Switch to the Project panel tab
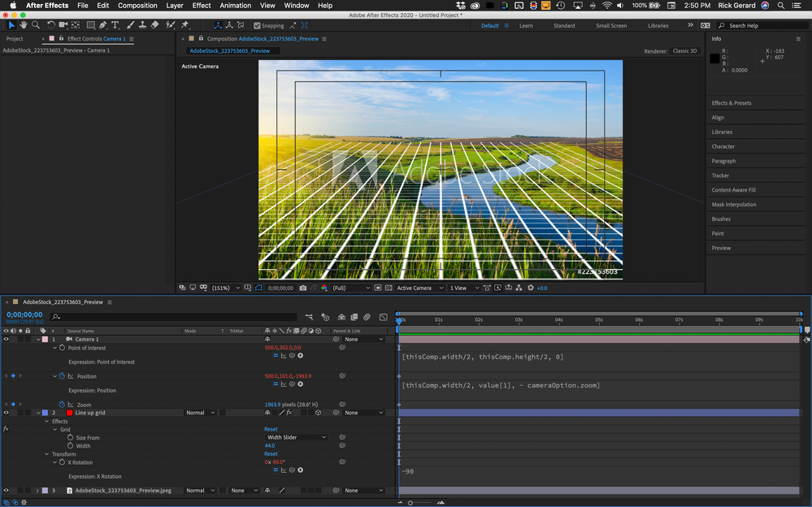 click(x=15, y=38)
